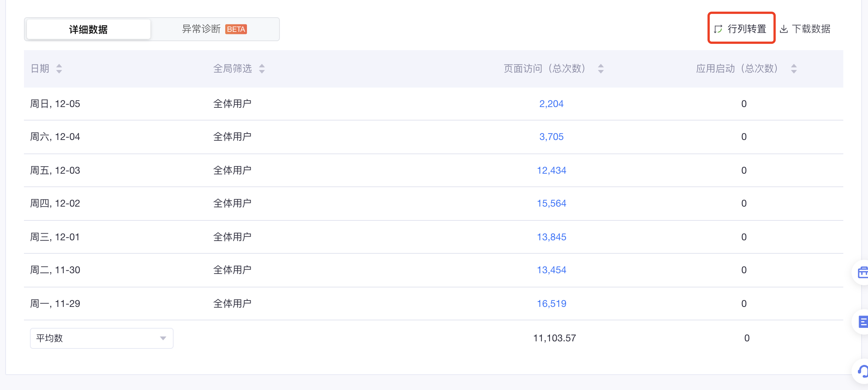868x390 pixels.
Task: Open page visits value 15,564
Action: click(551, 203)
